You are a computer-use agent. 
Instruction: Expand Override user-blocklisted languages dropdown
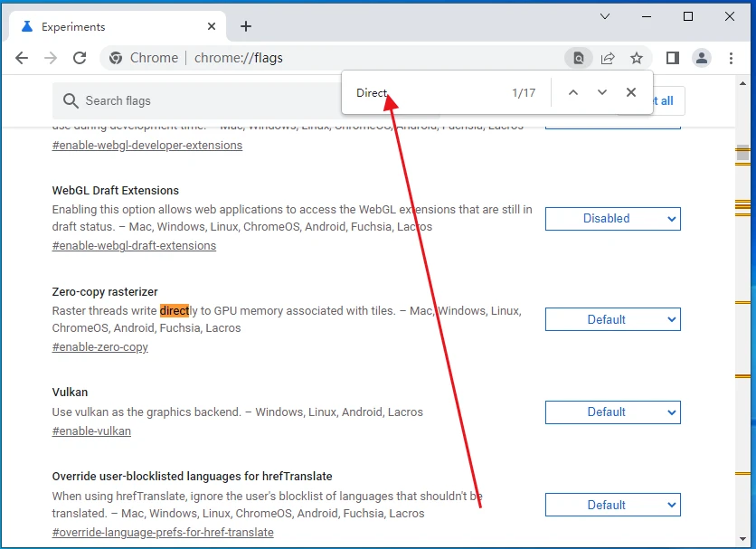[612, 505]
